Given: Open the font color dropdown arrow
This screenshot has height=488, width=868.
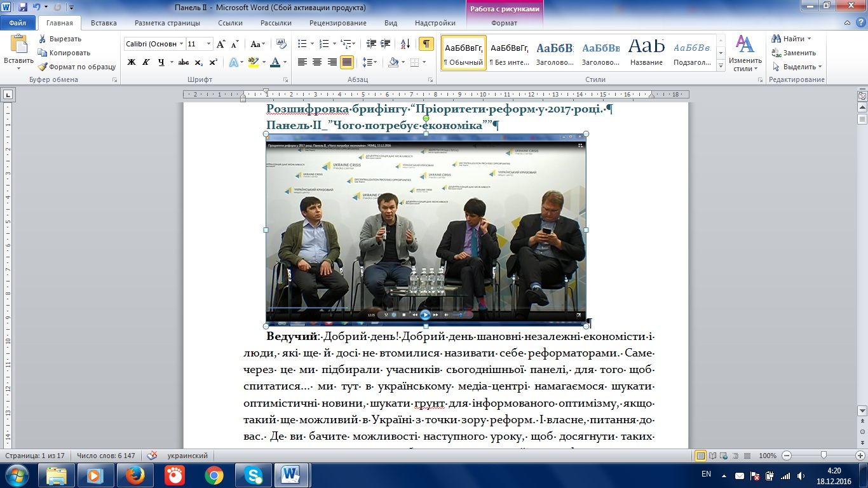Looking at the screenshot, I should point(285,62).
